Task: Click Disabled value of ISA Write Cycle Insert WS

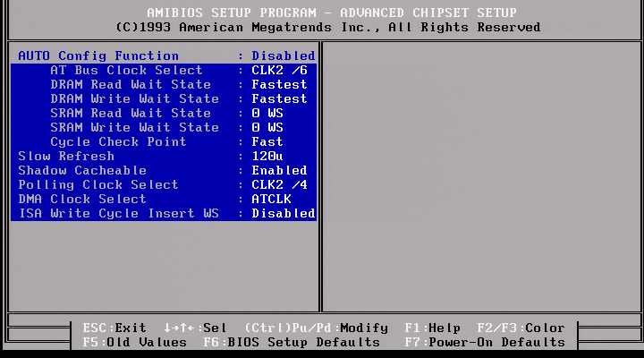Action: click(284, 213)
